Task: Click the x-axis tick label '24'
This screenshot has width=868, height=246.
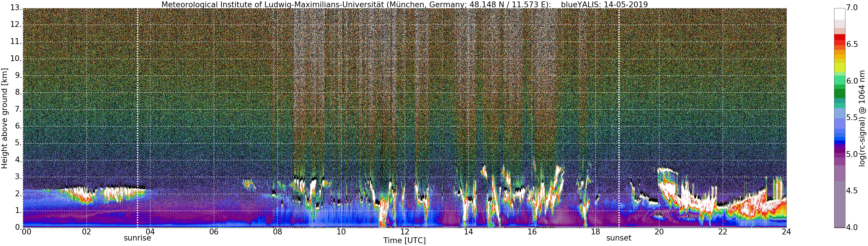Action: (x=786, y=232)
